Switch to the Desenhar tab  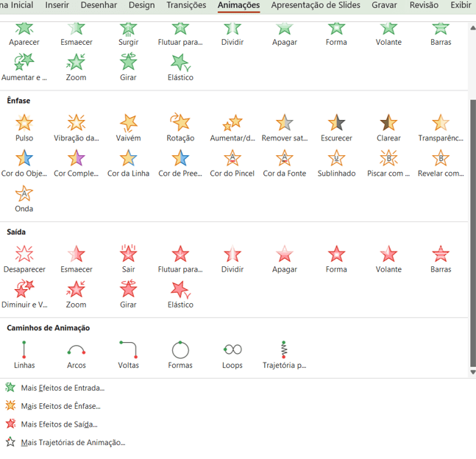click(x=99, y=5)
